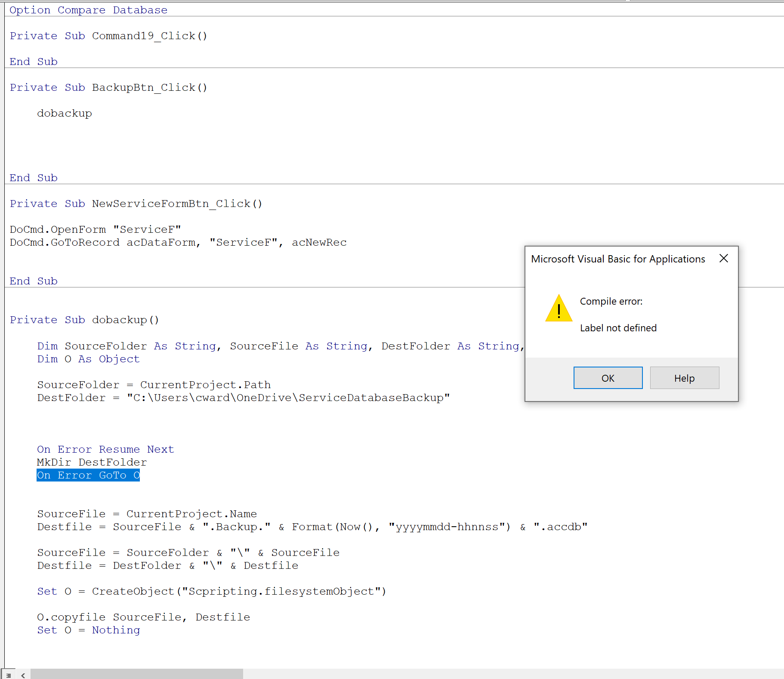Click the OneDrive ServiceDatabaseBackup path string
The height and width of the screenshot is (679, 784).
click(288, 398)
